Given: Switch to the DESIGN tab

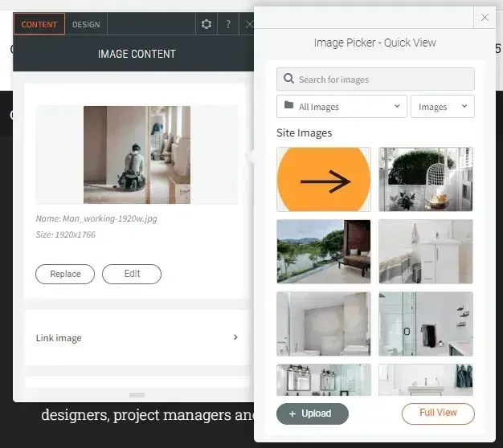Looking at the screenshot, I should click(x=86, y=24).
